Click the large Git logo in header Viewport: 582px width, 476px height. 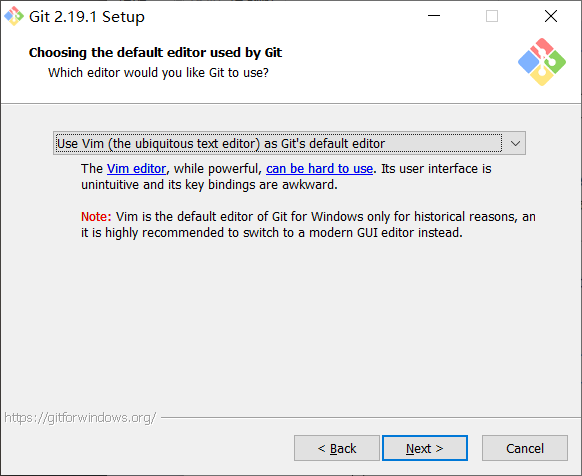(542, 62)
